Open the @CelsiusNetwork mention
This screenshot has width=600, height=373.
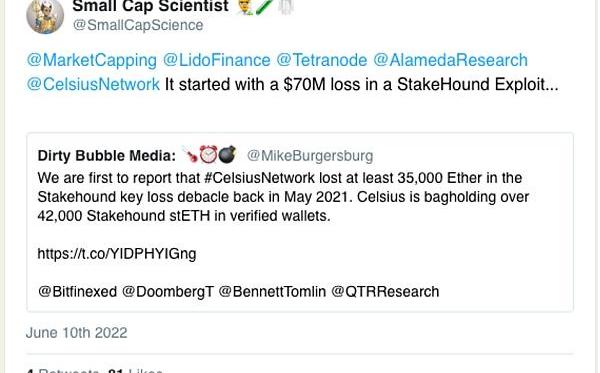pos(93,84)
